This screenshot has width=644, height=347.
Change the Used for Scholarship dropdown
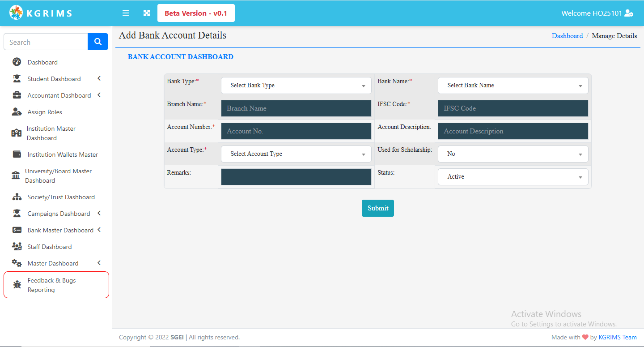coord(513,154)
